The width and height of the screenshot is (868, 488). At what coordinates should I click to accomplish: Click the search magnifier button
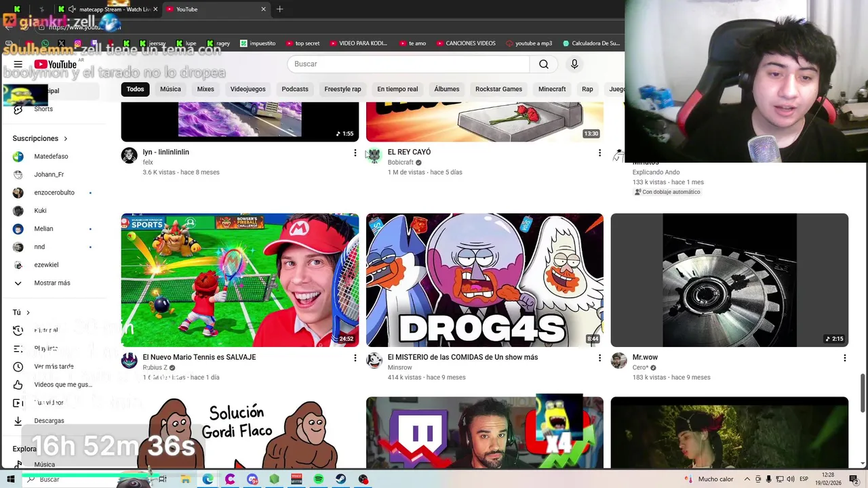coord(543,64)
